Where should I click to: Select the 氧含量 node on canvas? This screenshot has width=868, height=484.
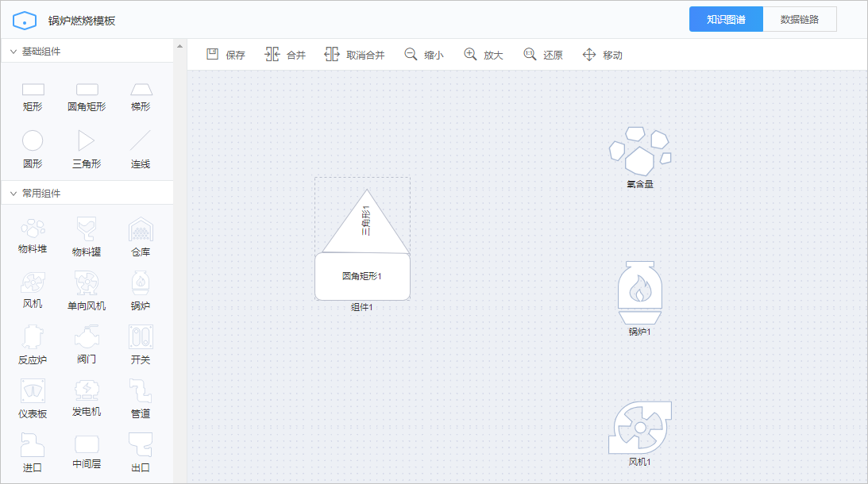click(x=640, y=158)
